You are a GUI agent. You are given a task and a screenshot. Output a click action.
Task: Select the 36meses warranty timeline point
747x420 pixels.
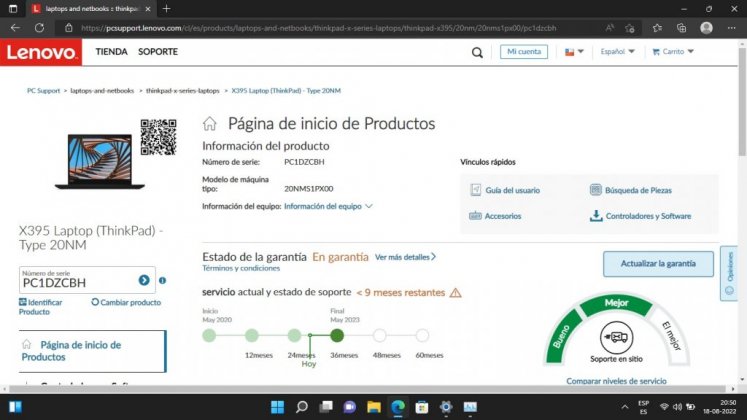[337, 335]
